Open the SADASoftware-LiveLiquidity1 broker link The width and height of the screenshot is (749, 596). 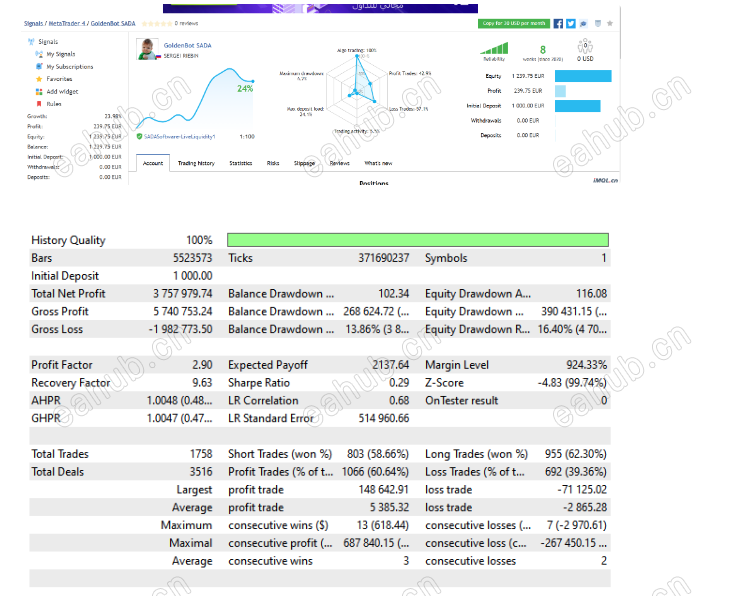click(x=180, y=137)
